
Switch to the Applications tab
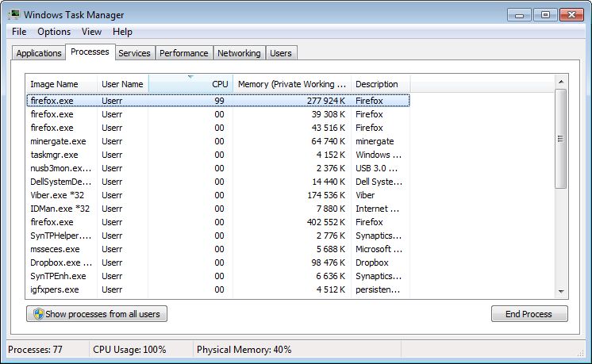tap(39, 53)
